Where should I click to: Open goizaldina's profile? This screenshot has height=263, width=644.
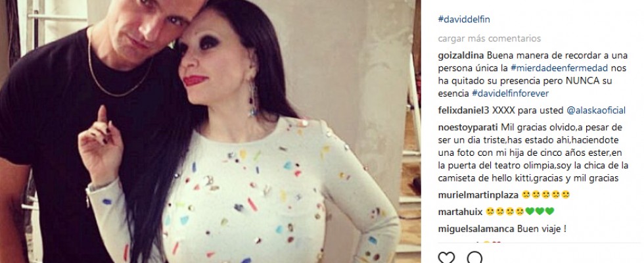point(461,56)
